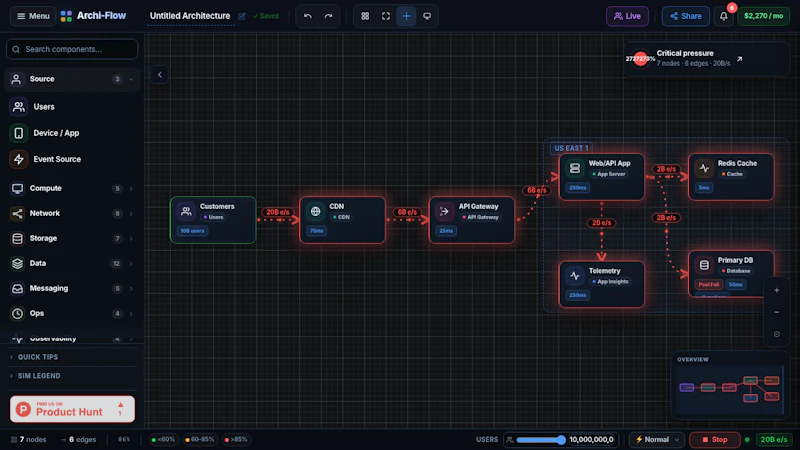Toggle the 60-85% load legend filter
The image size is (800, 450).
coord(199,439)
